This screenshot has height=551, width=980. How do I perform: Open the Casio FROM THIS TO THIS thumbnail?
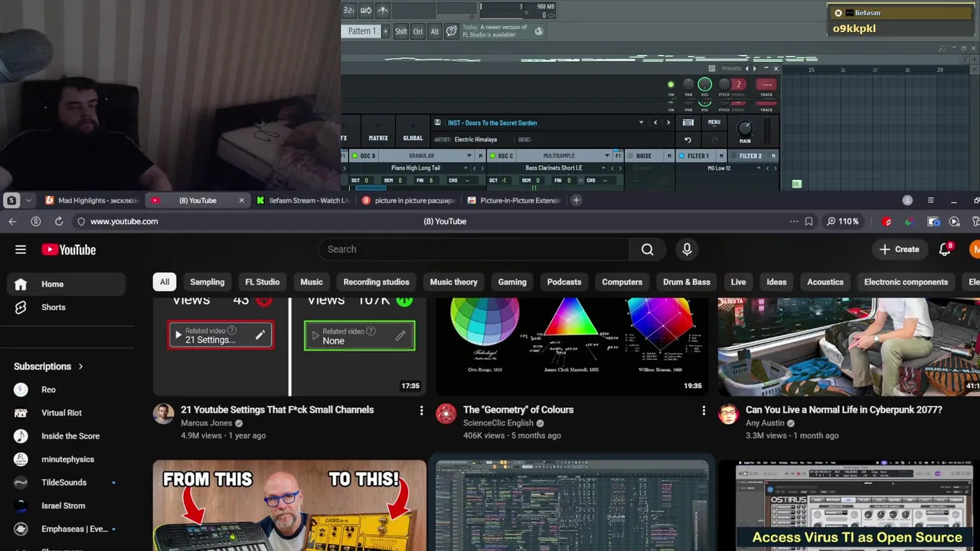tap(289, 505)
